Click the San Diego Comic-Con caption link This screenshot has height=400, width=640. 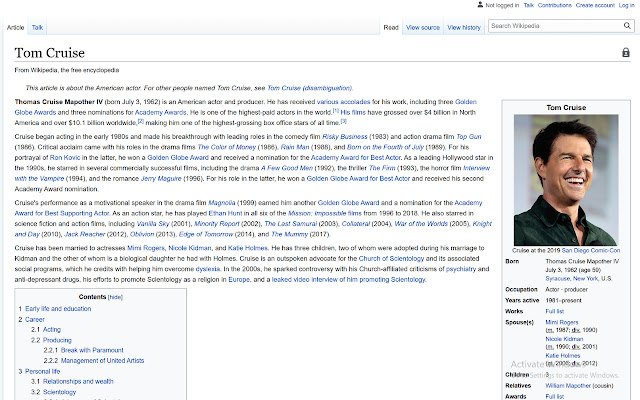[x=590, y=251]
